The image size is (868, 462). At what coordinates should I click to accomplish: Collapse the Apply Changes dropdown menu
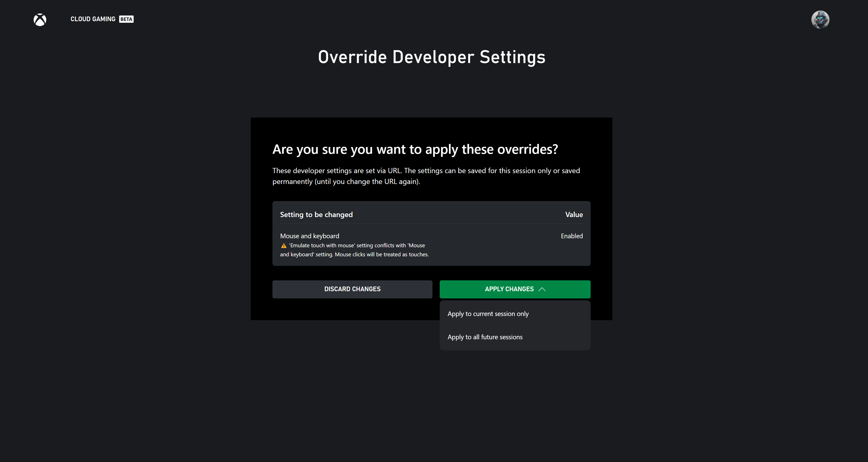(x=515, y=289)
